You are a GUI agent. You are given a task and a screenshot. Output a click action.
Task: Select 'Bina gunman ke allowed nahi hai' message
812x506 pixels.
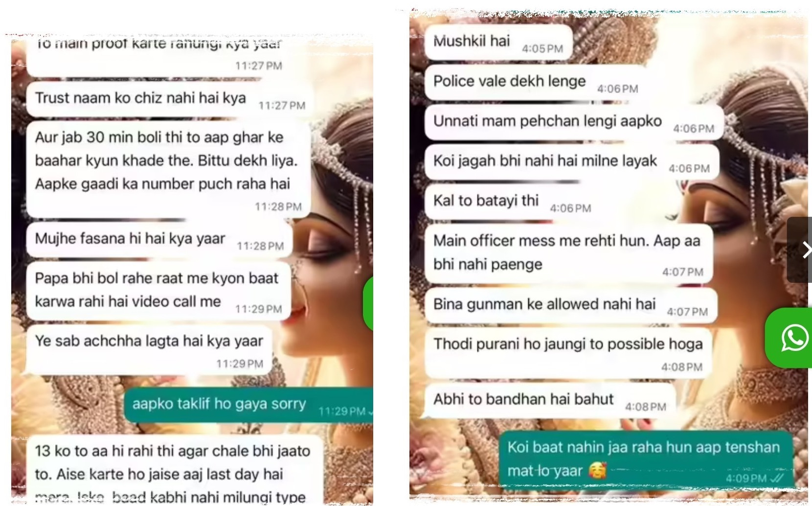(x=571, y=305)
